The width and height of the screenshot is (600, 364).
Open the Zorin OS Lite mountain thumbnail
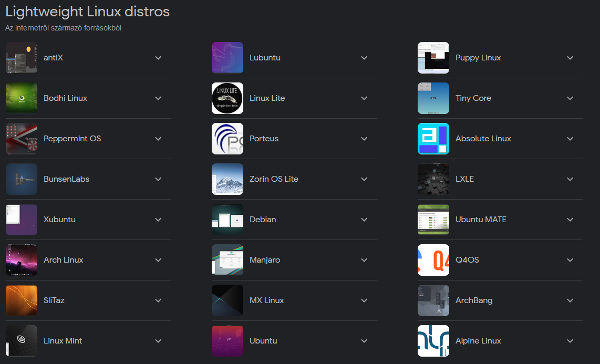click(227, 179)
